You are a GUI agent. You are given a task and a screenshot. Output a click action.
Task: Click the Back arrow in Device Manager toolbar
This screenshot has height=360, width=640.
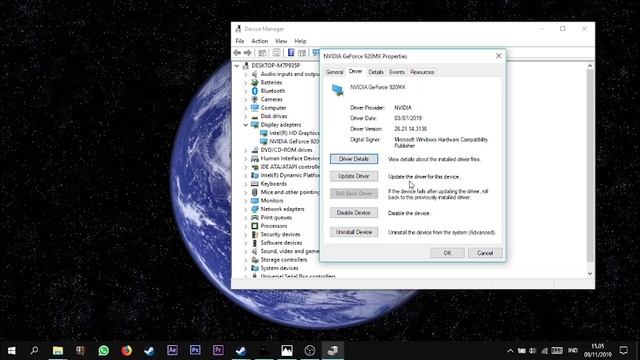pos(237,53)
